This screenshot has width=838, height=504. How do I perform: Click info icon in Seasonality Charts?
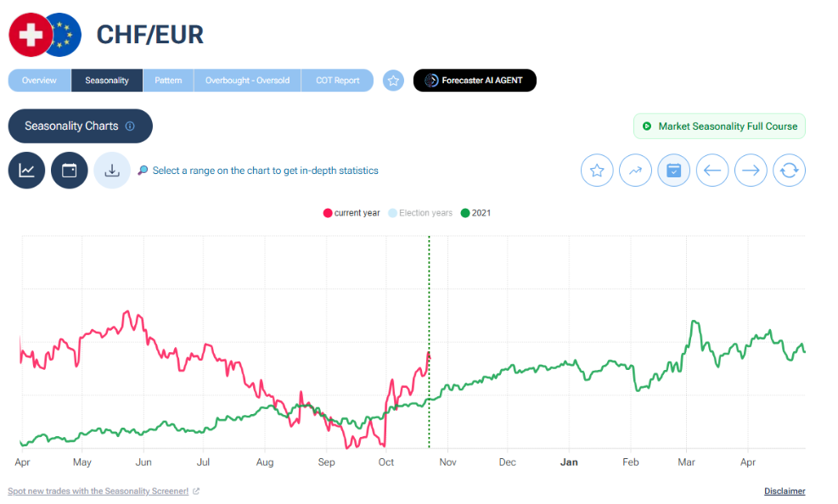pyautogui.click(x=130, y=126)
